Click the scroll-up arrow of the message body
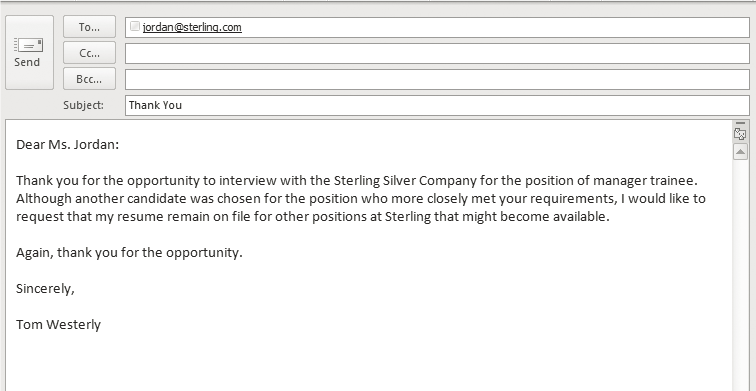This screenshot has width=756, height=391. (740, 152)
